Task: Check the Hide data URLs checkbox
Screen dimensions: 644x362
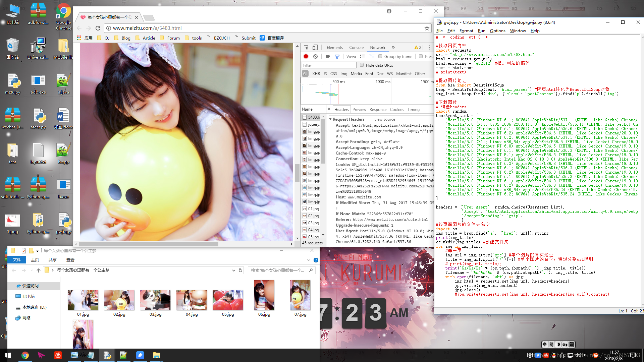Action: coord(362,65)
